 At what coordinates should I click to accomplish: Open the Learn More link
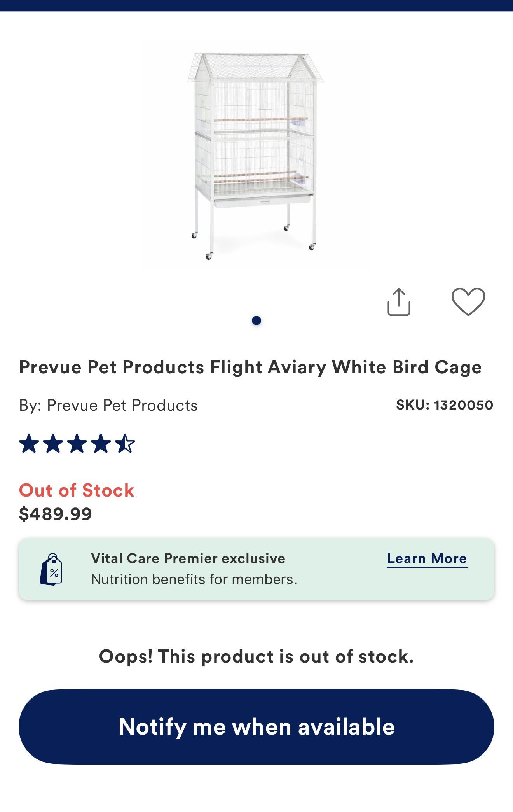pyautogui.click(x=427, y=558)
